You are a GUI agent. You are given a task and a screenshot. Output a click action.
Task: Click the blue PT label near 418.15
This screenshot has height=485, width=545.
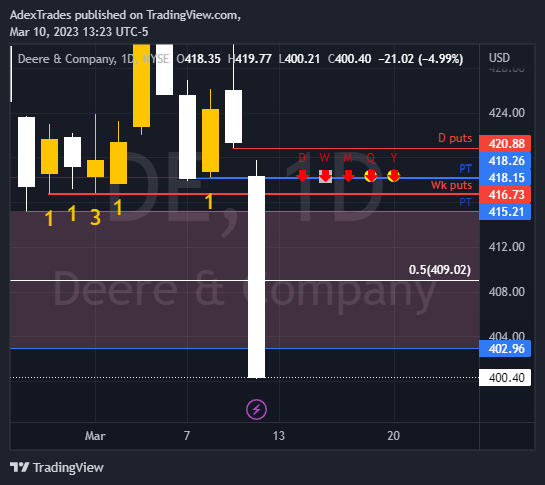(x=465, y=169)
